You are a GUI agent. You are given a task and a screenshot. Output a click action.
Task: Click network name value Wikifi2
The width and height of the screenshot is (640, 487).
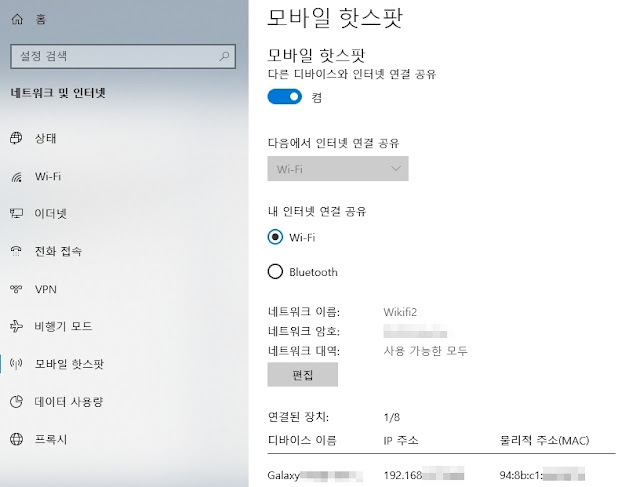point(400,312)
